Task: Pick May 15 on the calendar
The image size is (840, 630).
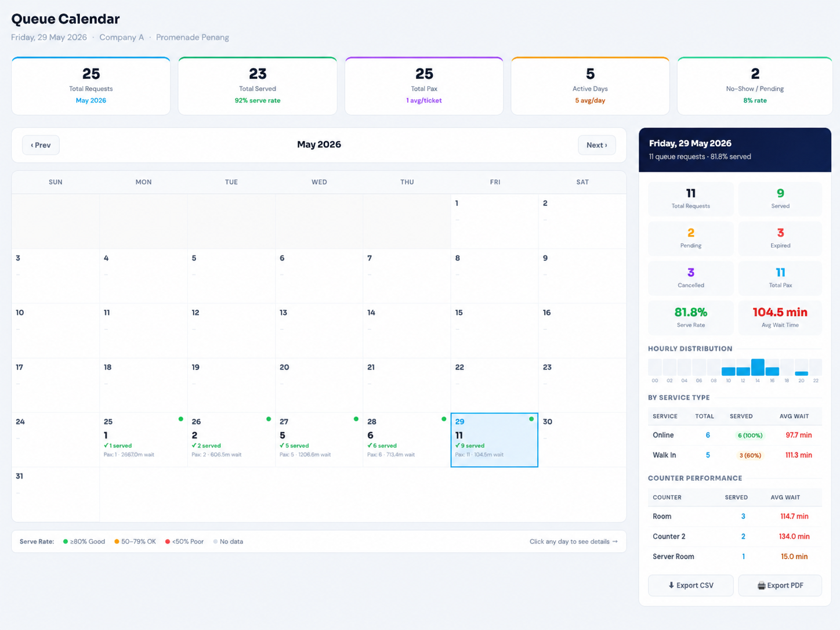Action: point(494,331)
